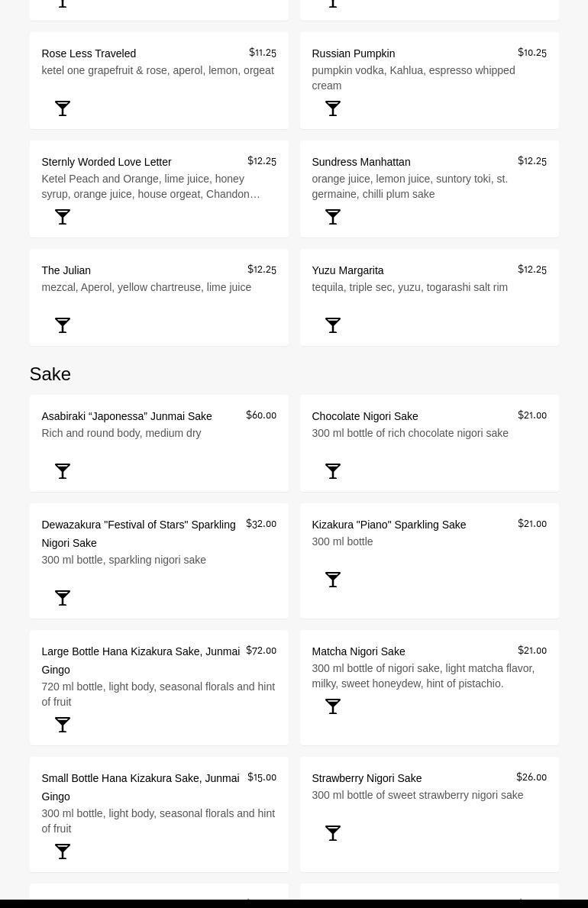
Task: Select the Strawberry Nigori Sake title
Action: [367, 778]
